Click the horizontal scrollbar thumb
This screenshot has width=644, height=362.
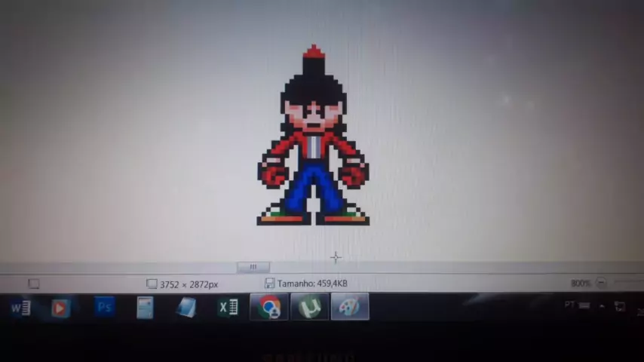coord(253,267)
